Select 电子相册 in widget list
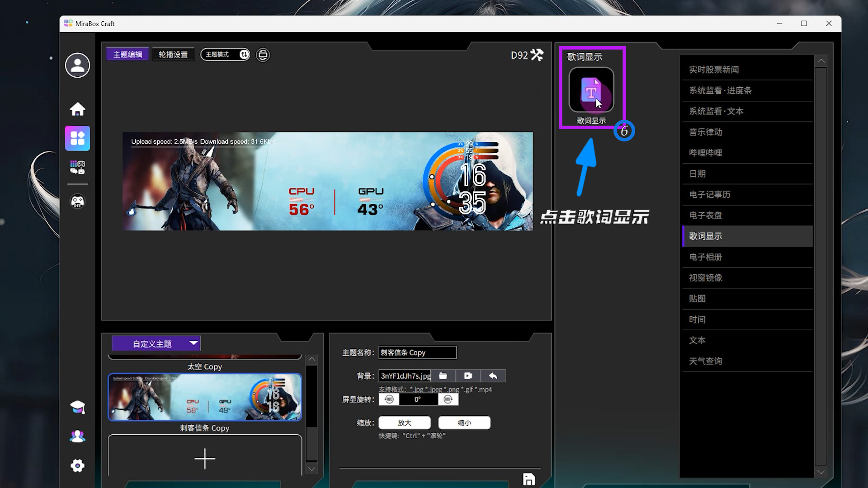 click(x=747, y=257)
